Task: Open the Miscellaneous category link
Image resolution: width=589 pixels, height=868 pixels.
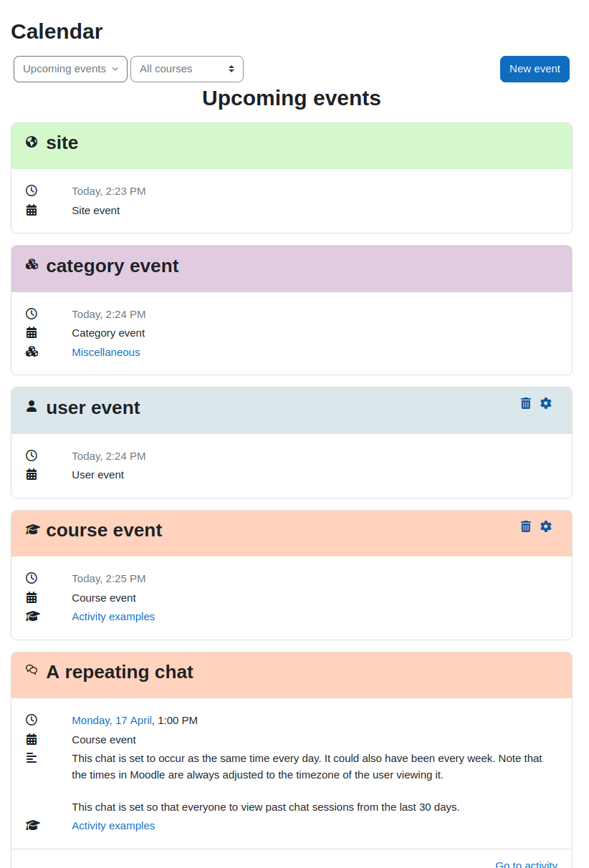Action: 106,352
